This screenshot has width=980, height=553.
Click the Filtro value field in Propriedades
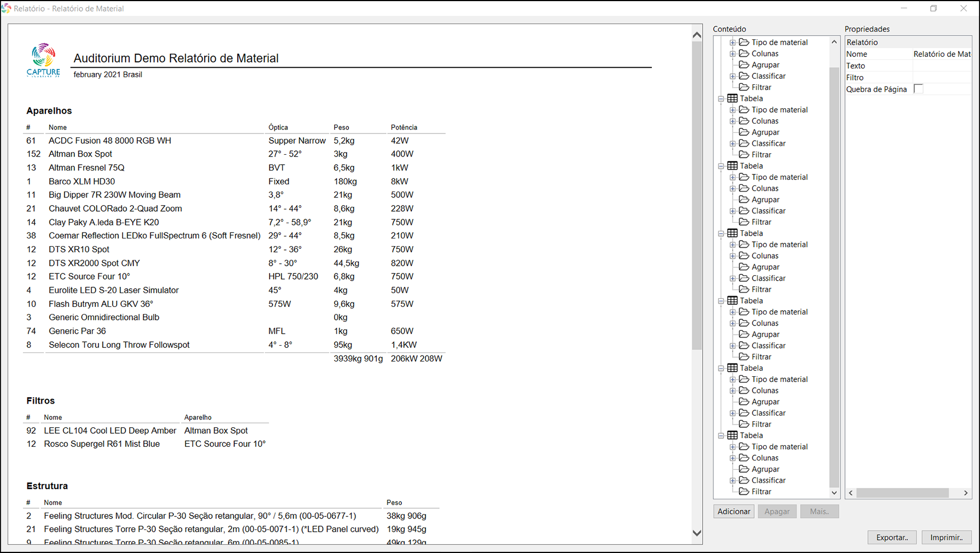pos(942,78)
